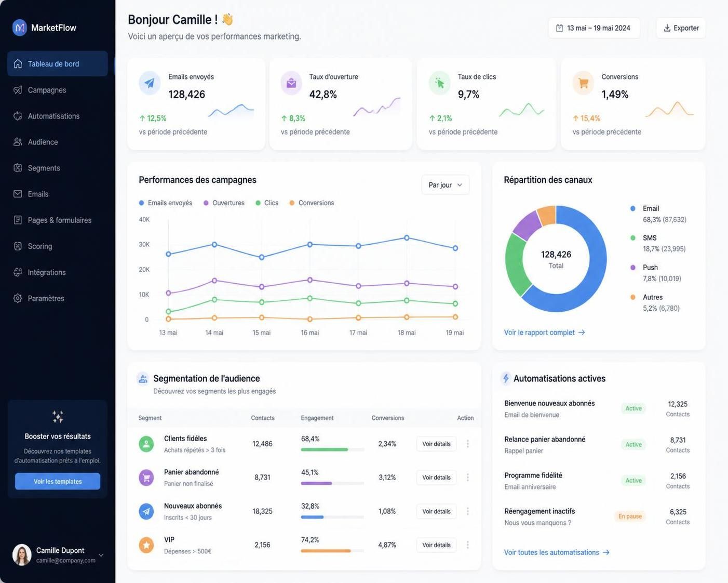Open Tableau de bord in the sidebar
This screenshot has height=583, width=728.
[58, 64]
